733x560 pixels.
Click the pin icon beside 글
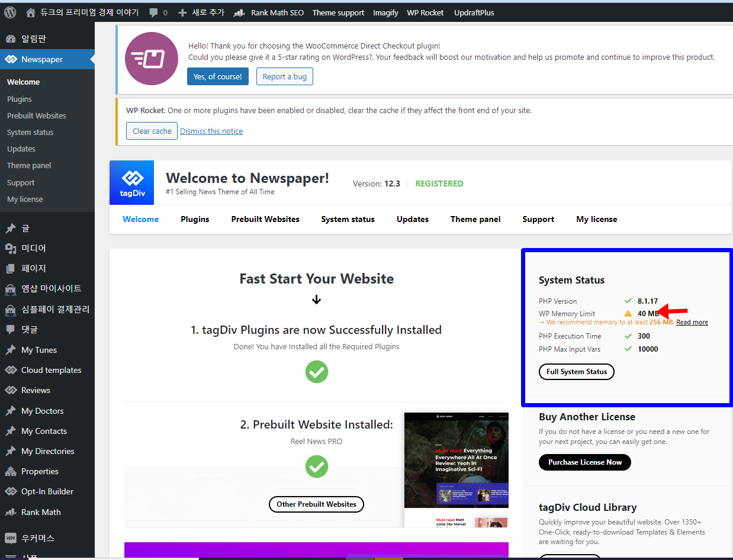(x=11, y=228)
